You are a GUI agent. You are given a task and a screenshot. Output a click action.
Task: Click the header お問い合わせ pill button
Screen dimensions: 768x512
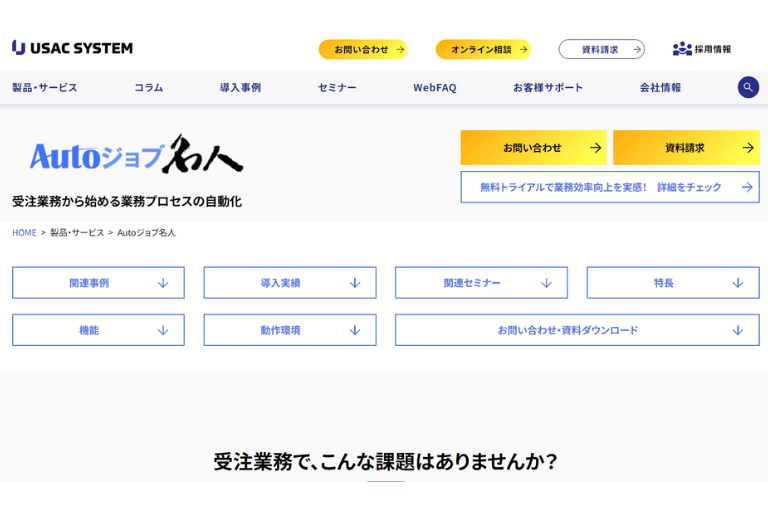[x=363, y=49]
